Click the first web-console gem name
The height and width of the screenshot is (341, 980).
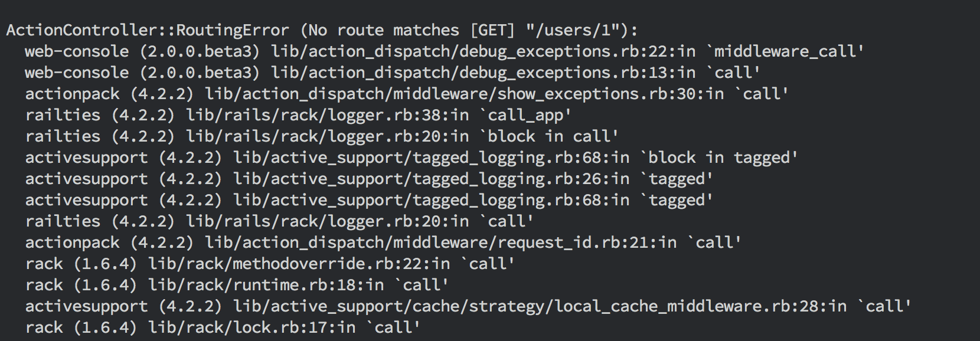(77, 51)
